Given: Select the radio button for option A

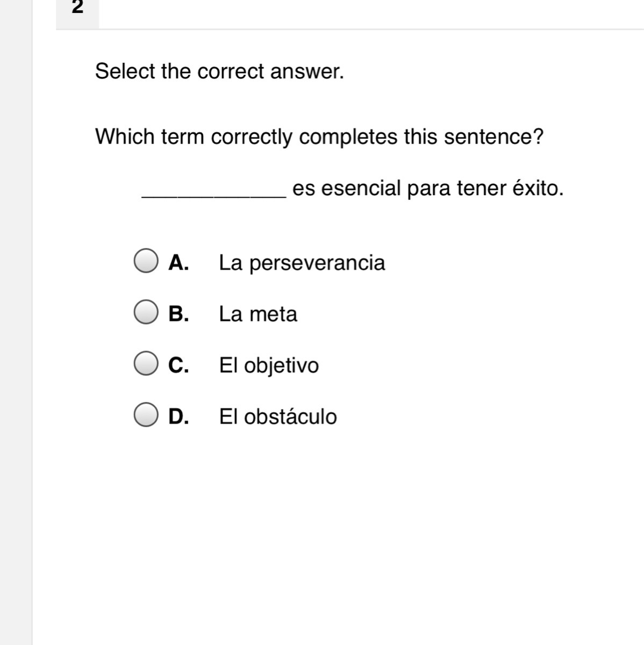Looking at the screenshot, I should (146, 261).
